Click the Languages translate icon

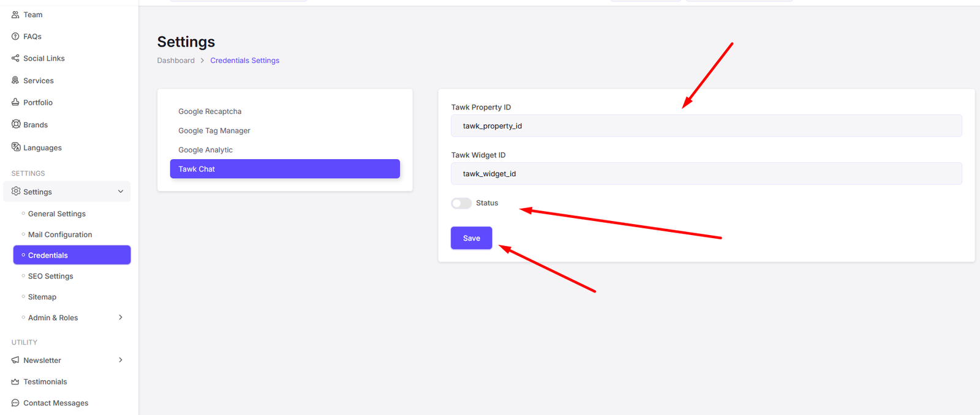pyautogui.click(x=16, y=147)
